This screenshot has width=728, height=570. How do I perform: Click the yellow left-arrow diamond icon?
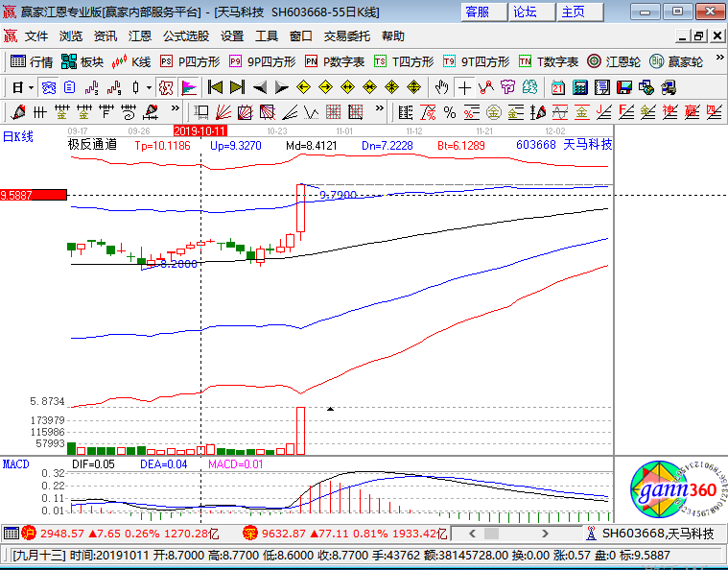pyautogui.click(x=303, y=87)
